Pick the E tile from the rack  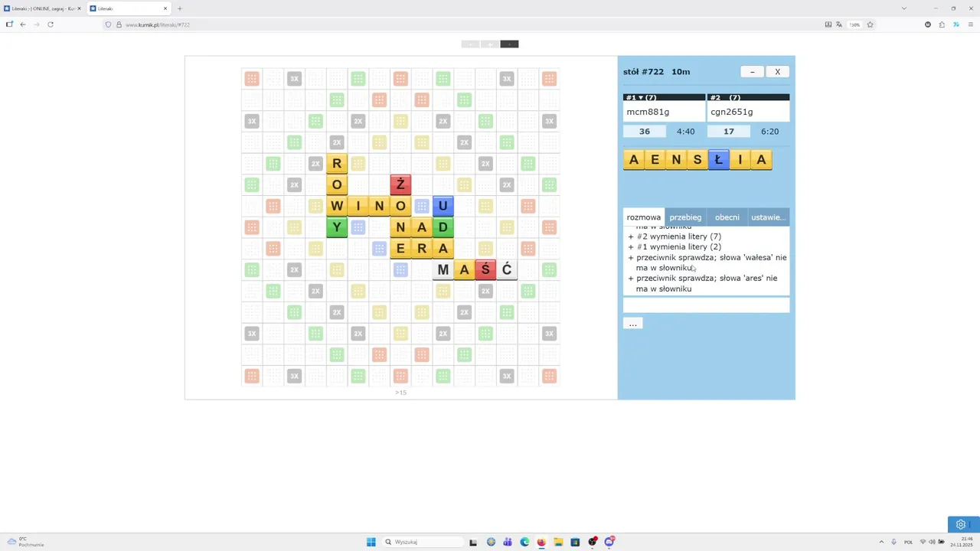tap(655, 160)
